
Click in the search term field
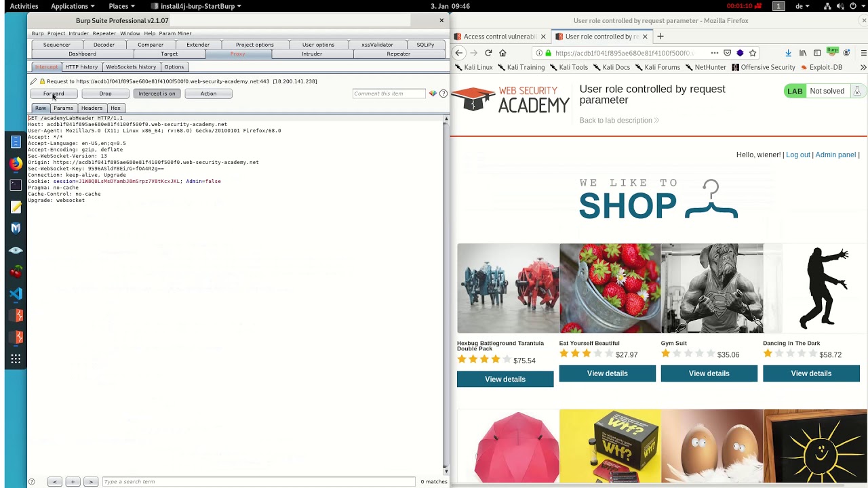tap(258, 481)
